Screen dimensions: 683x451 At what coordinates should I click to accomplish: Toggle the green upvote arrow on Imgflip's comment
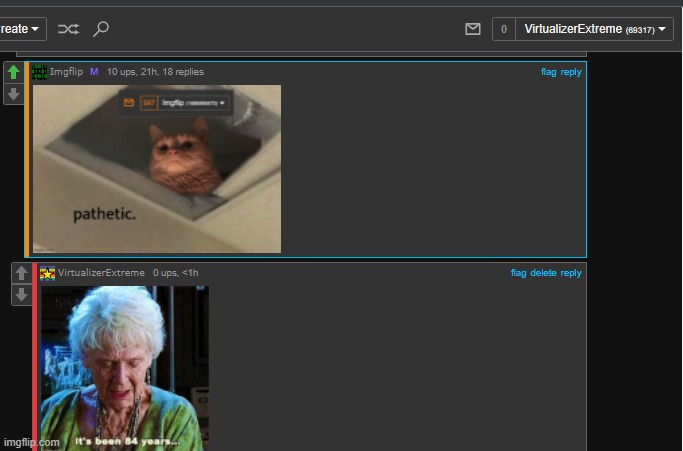pyautogui.click(x=13, y=73)
